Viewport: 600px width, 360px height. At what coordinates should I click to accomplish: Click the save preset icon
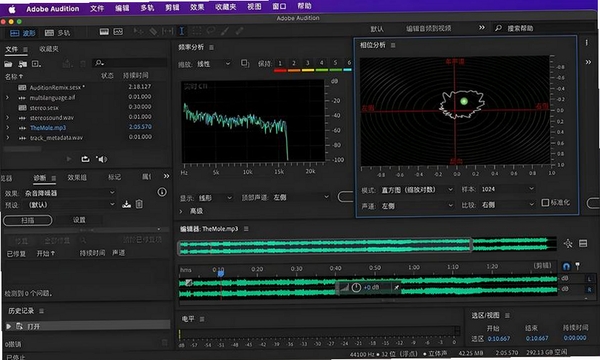click(126, 204)
